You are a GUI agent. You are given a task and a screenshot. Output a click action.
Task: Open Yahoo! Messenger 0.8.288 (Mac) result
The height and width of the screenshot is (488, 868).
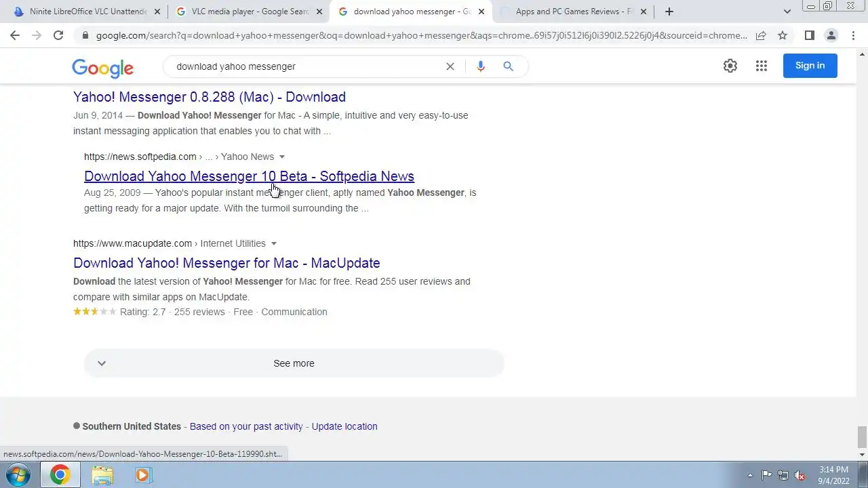(210, 97)
